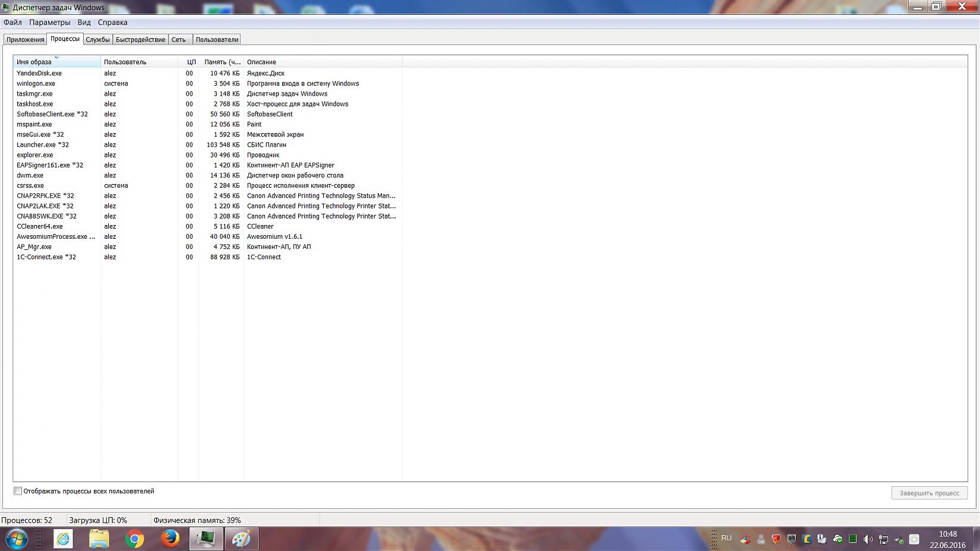Open the cloud with green check tray icon

(x=837, y=539)
